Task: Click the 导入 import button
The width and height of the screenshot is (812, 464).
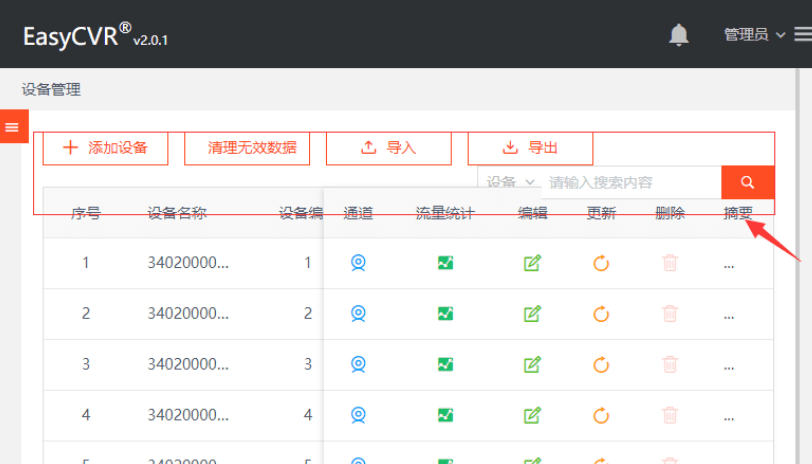Action: 388,148
